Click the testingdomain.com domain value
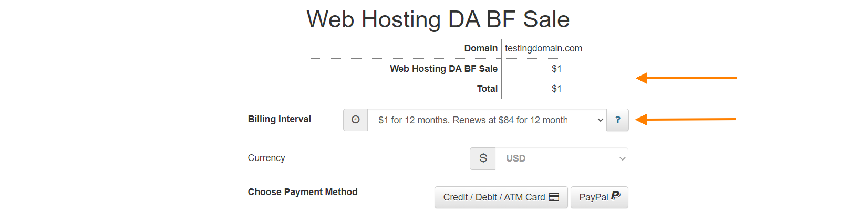Screen dimensions: 868x224 [543, 48]
